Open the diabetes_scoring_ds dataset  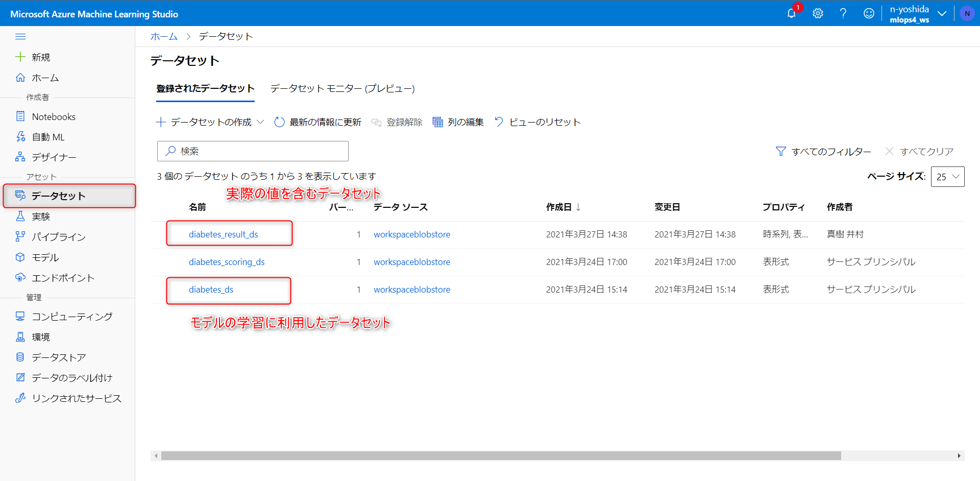coord(227,262)
